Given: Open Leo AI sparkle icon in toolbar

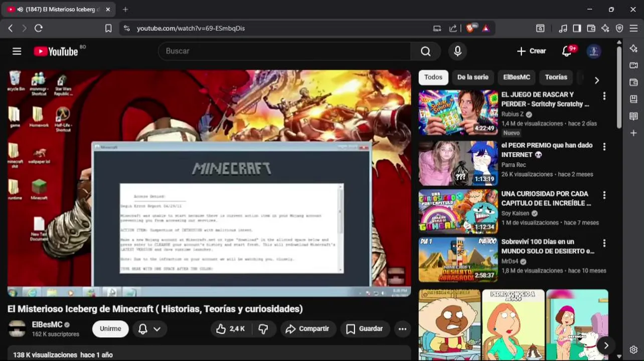Looking at the screenshot, I should point(605,29).
